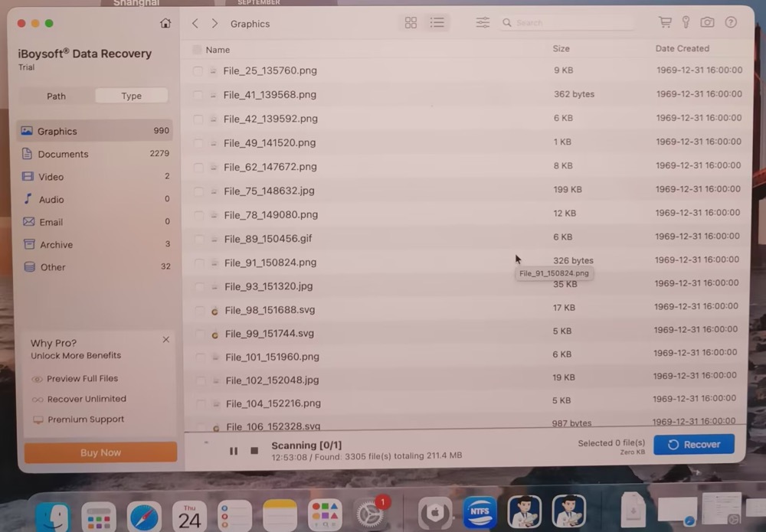This screenshot has width=766, height=532.
Task: Switch to list view
Action: point(437,22)
